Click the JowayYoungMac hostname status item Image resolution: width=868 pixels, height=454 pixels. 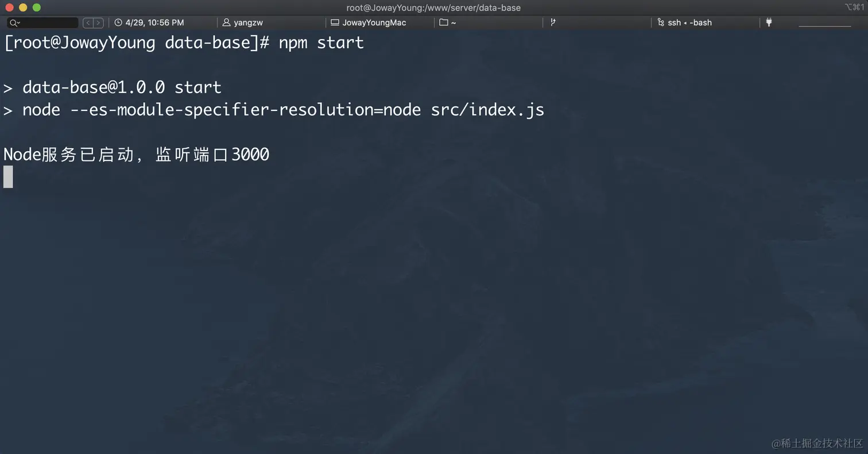point(374,23)
